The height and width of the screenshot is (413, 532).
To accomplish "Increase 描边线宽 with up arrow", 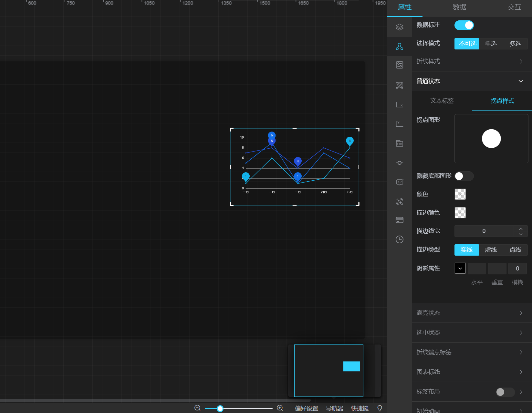I will (521, 228).
